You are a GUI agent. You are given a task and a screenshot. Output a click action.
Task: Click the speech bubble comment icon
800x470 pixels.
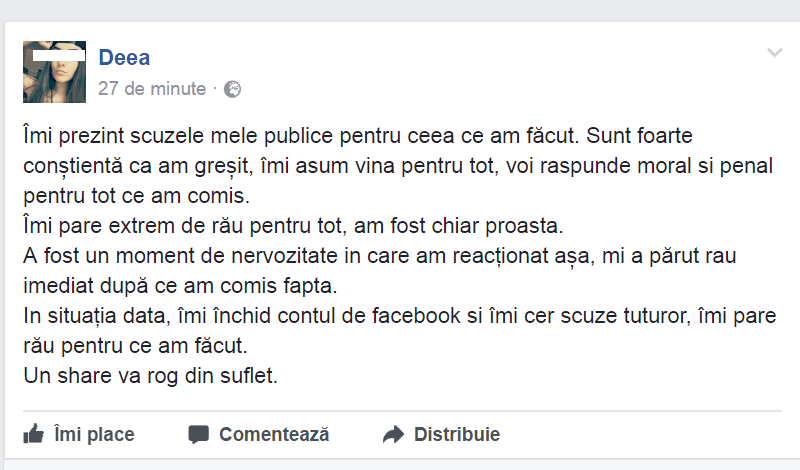[x=198, y=435]
